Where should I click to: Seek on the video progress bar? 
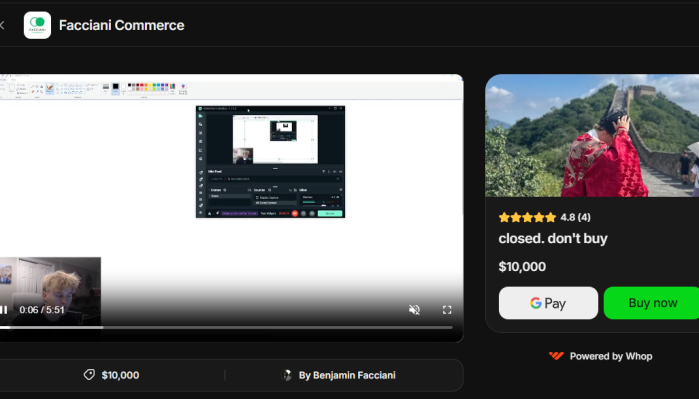pos(226,328)
